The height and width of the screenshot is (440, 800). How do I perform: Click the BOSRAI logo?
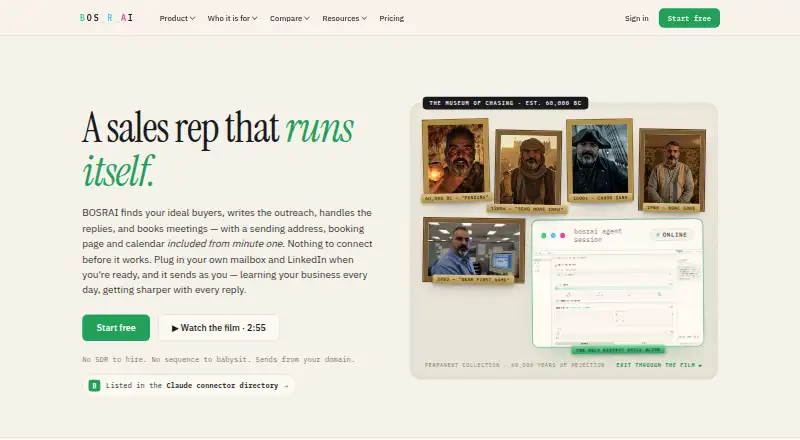[107, 18]
